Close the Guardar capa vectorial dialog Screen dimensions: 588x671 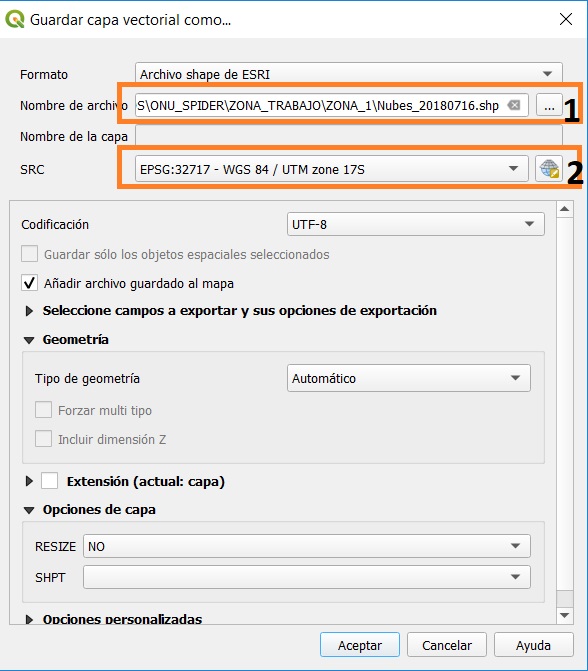pyautogui.click(x=566, y=19)
